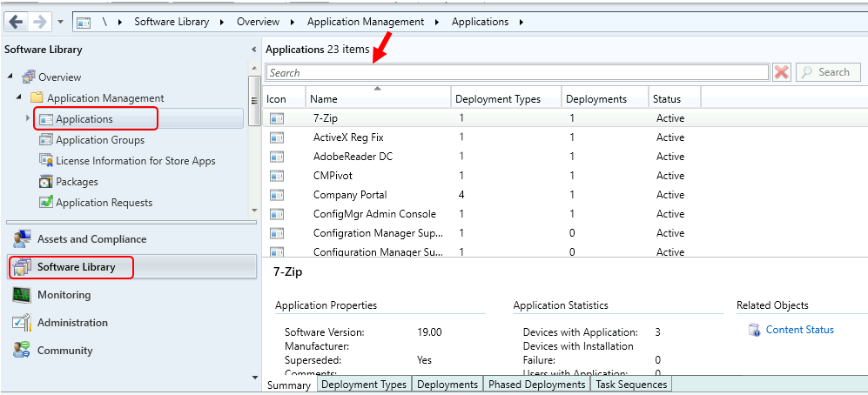Sort by the Icon column header

pyautogui.click(x=284, y=99)
